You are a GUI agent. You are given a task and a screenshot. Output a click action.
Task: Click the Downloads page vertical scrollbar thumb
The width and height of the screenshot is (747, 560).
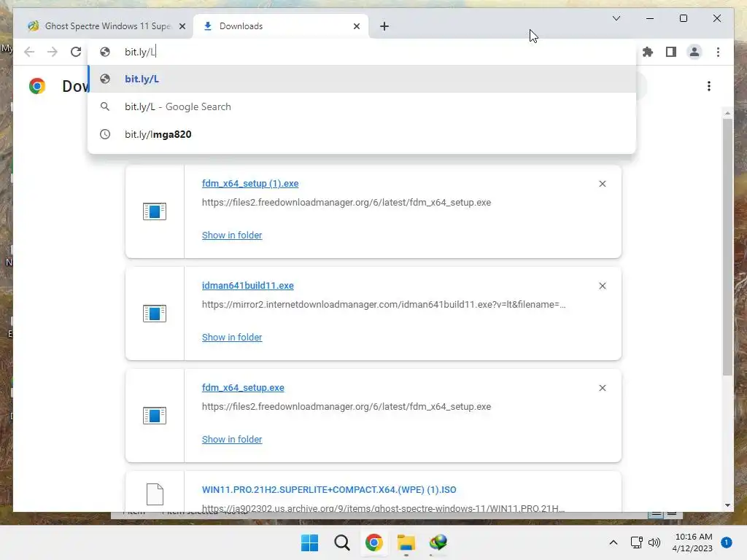point(727,246)
